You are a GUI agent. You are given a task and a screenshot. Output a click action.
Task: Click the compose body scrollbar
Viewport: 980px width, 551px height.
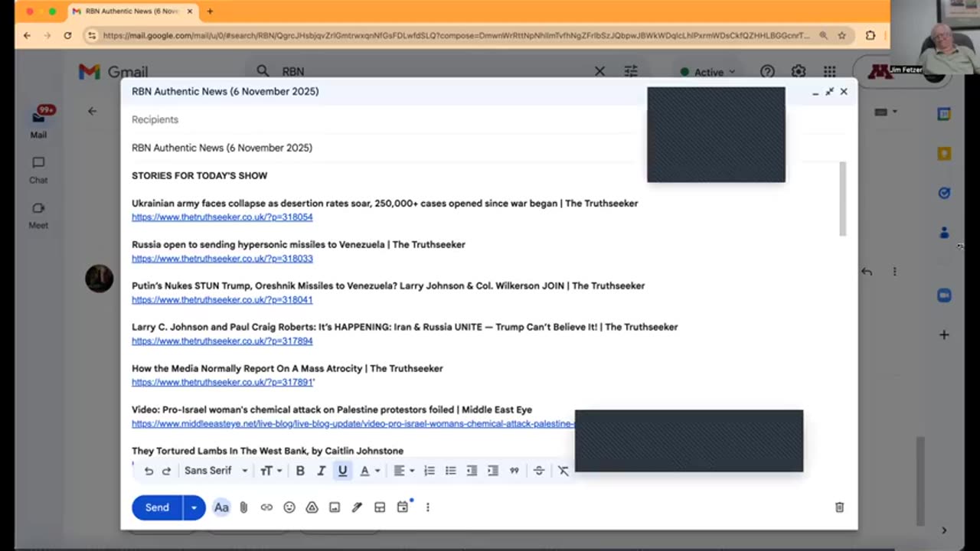pyautogui.click(x=843, y=199)
